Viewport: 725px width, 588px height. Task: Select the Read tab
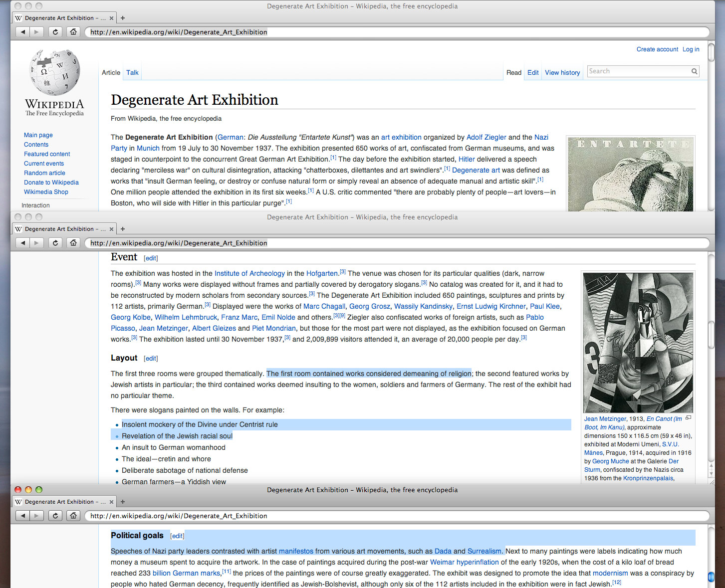click(514, 72)
